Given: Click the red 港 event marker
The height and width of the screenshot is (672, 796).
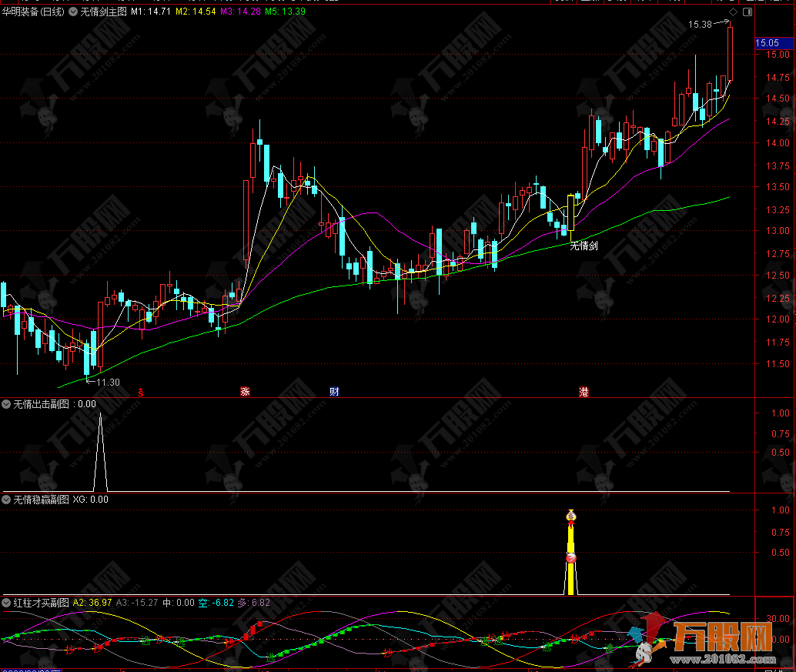Looking at the screenshot, I should [x=584, y=392].
